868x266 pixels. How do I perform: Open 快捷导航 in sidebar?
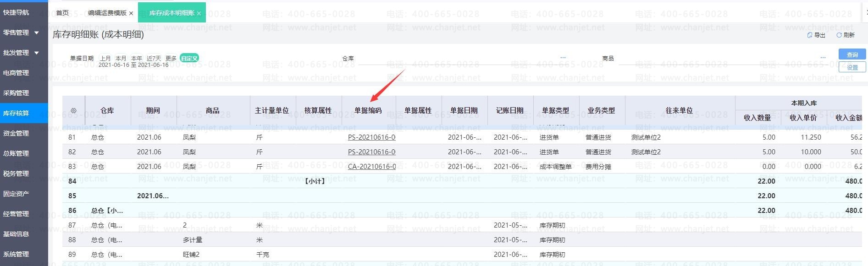point(16,12)
